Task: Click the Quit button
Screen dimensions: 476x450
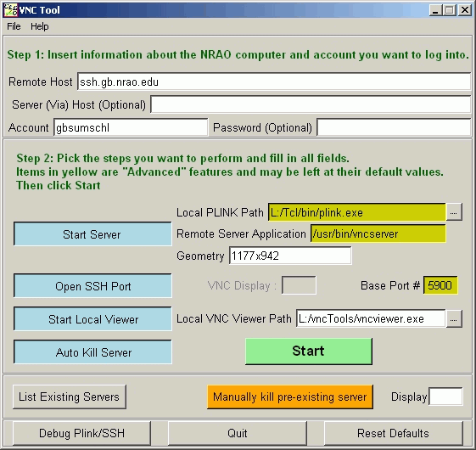Action: tap(238, 433)
